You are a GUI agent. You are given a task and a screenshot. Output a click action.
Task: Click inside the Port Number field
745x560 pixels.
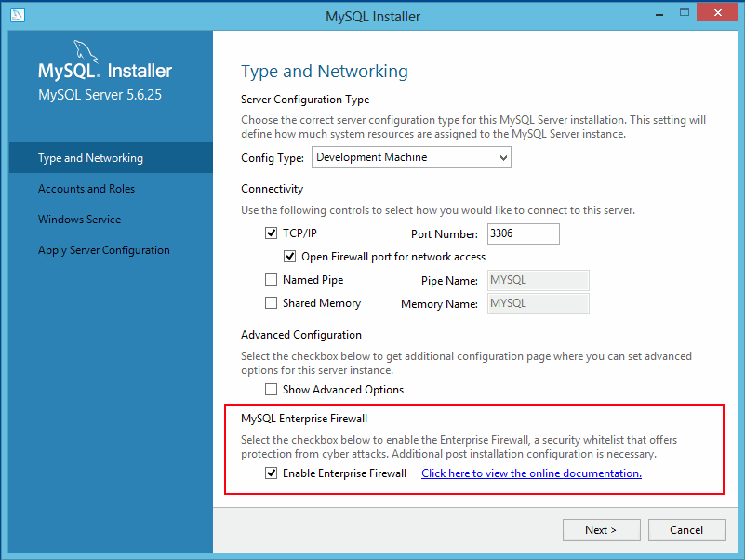523,233
